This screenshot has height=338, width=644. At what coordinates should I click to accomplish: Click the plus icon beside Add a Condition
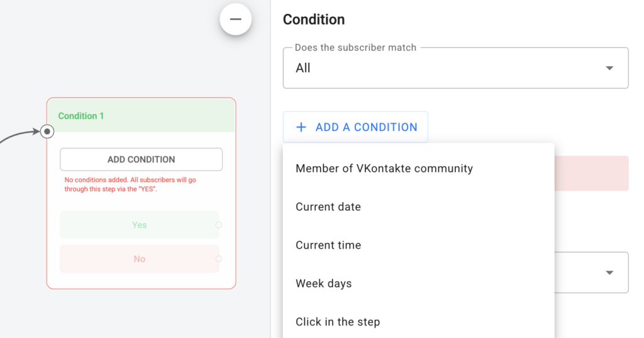301,127
